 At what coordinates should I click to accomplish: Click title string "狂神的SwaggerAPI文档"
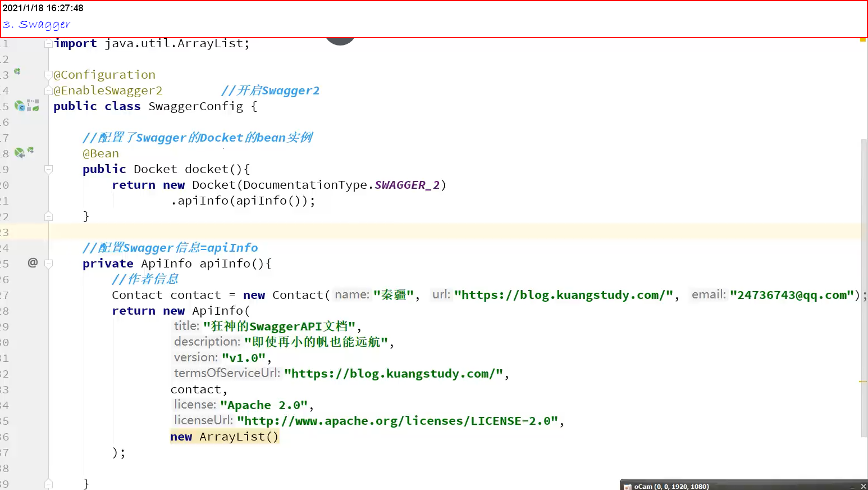(x=279, y=326)
